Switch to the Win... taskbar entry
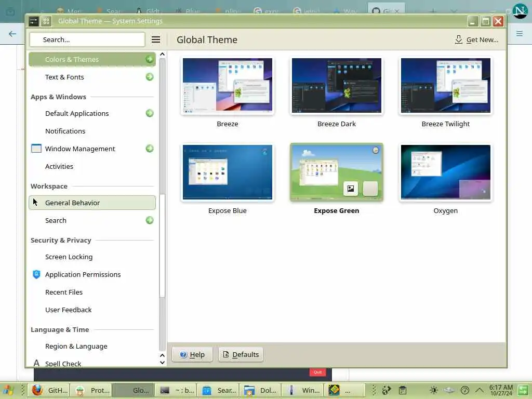This screenshot has height=399, width=532. [x=302, y=390]
